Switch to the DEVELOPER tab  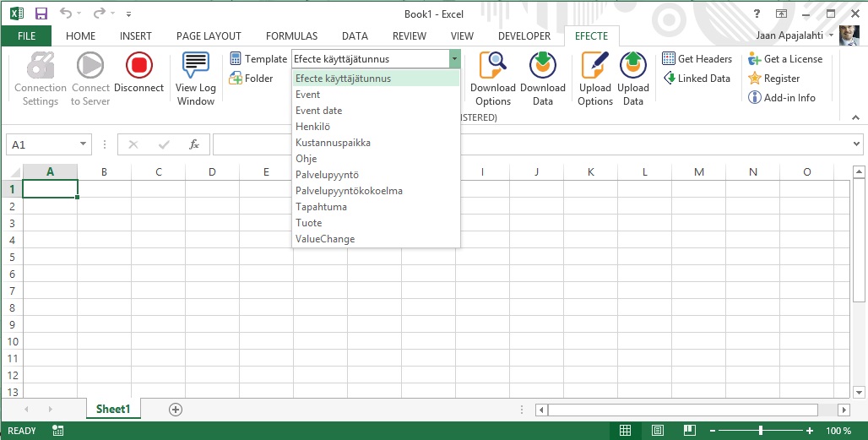pos(524,36)
